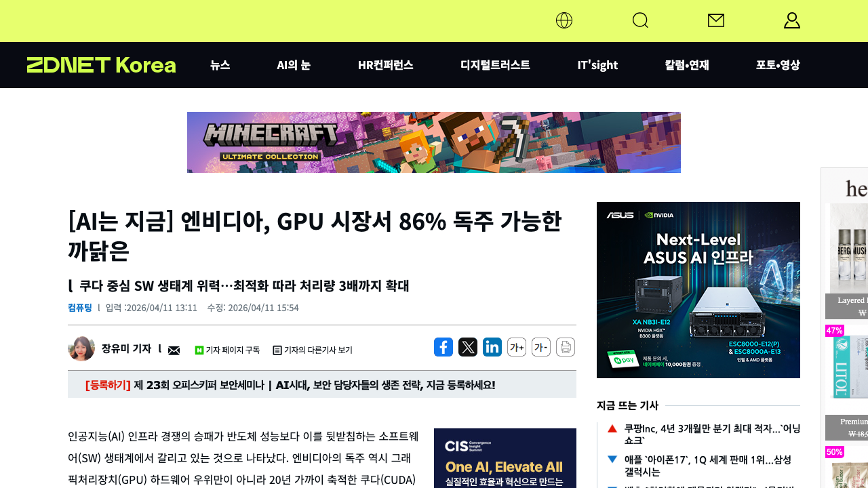The height and width of the screenshot is (488, 868).
Task: Go to ZDNET Korea home logo
Action: (102, 65)
